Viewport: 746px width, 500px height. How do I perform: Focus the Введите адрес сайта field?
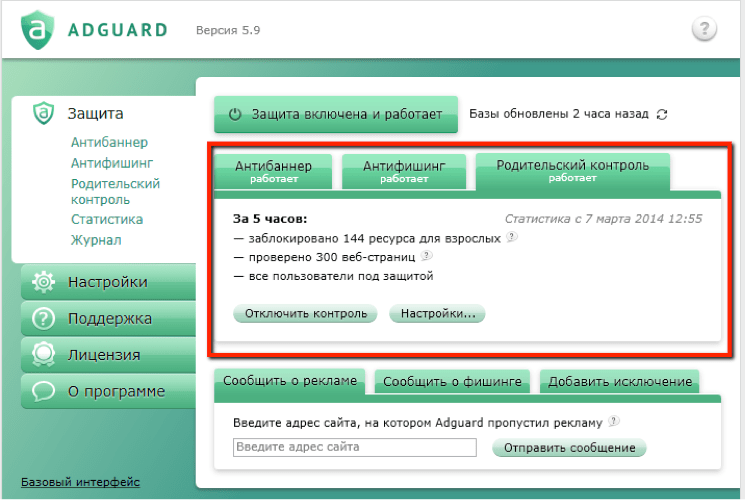click(x=354, y=447)
